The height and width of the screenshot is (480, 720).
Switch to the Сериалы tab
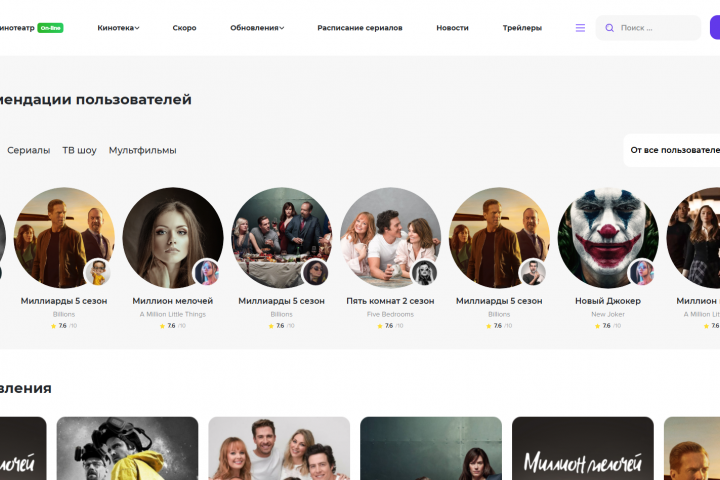click(28, 150)
